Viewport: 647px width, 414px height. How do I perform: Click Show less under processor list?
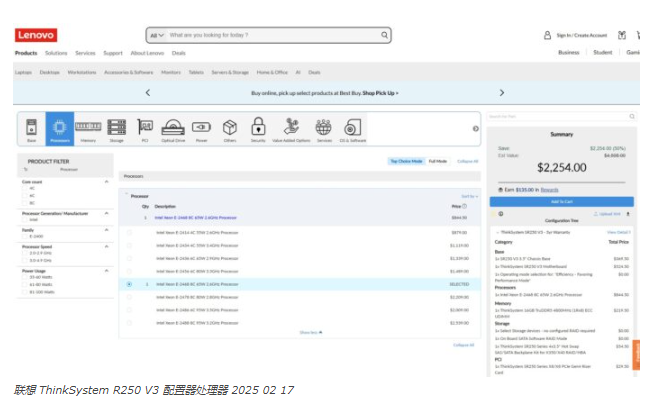coord(311,332)
